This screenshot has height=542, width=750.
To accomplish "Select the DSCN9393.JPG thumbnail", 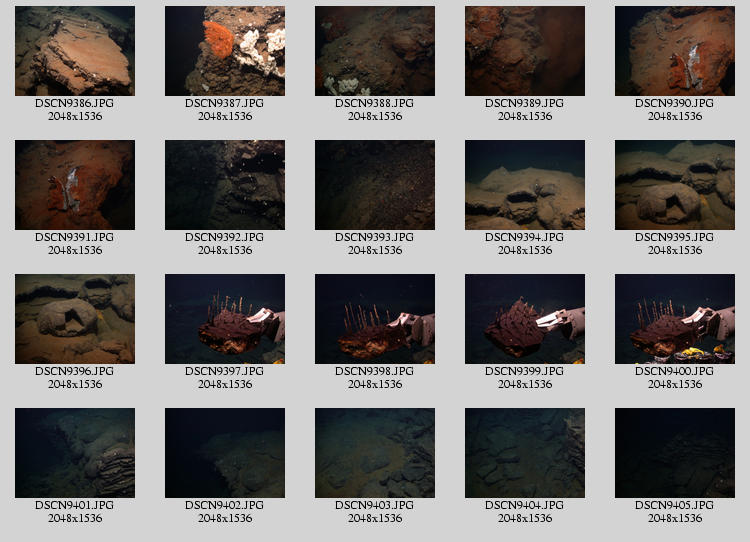I will point(375,185).
